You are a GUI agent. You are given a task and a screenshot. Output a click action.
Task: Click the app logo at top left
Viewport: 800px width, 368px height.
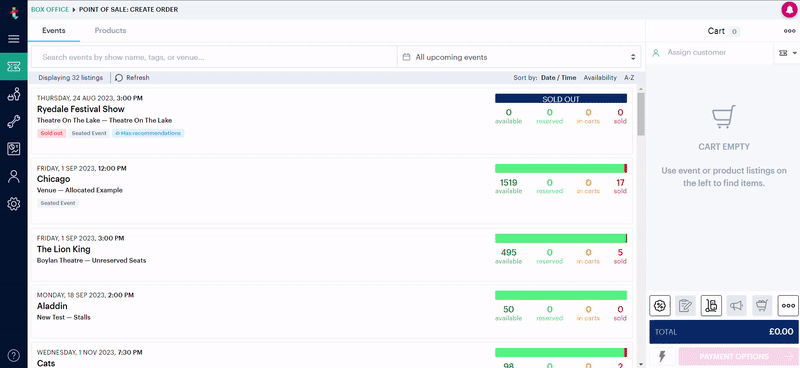[14, 13]
